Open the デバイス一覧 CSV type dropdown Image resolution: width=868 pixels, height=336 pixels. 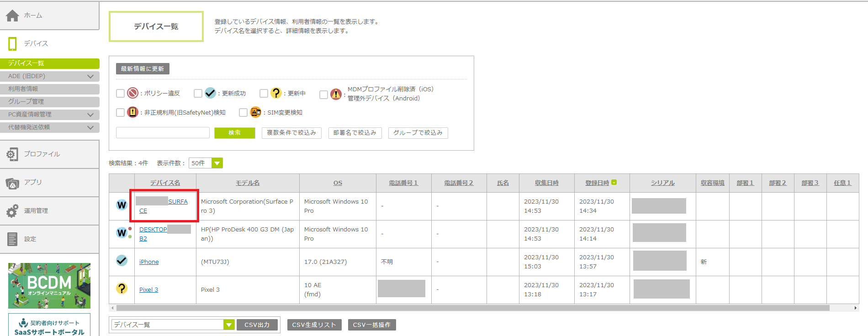click(x=229, y=325)
